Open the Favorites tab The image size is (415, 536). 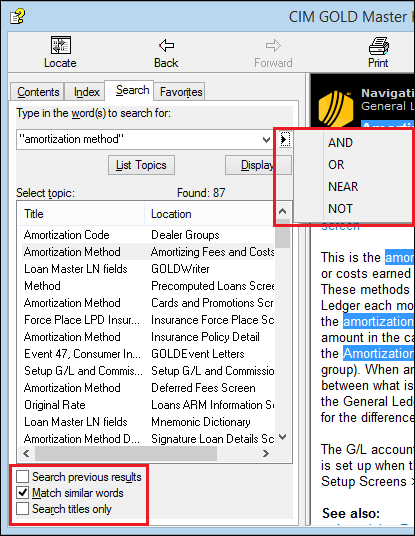click(180, 92)
